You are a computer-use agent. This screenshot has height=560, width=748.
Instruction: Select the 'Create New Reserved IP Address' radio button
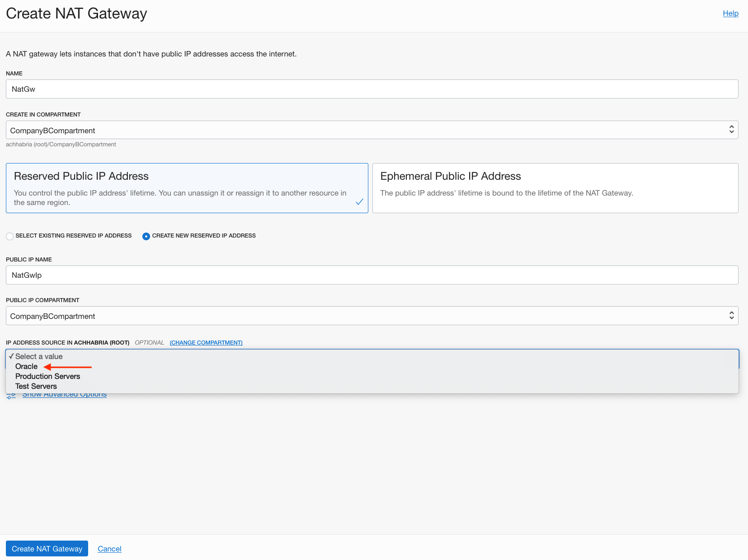tap(146, 236)
